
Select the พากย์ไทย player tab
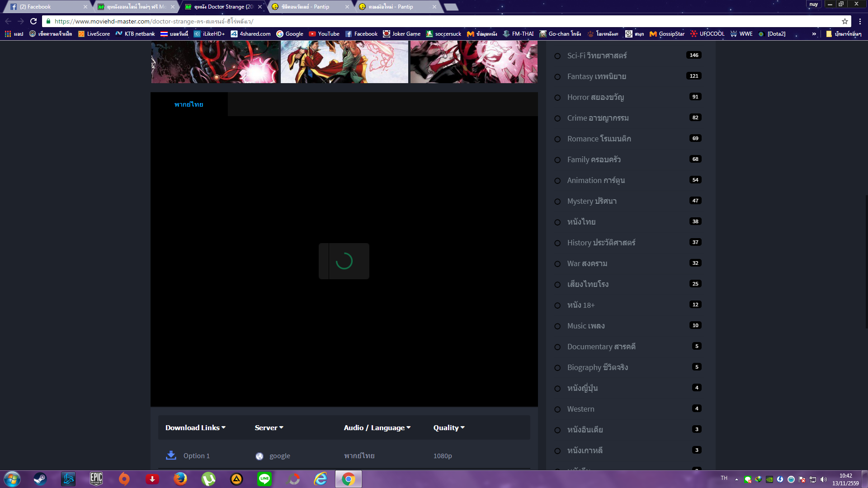[x=189, y=104]
